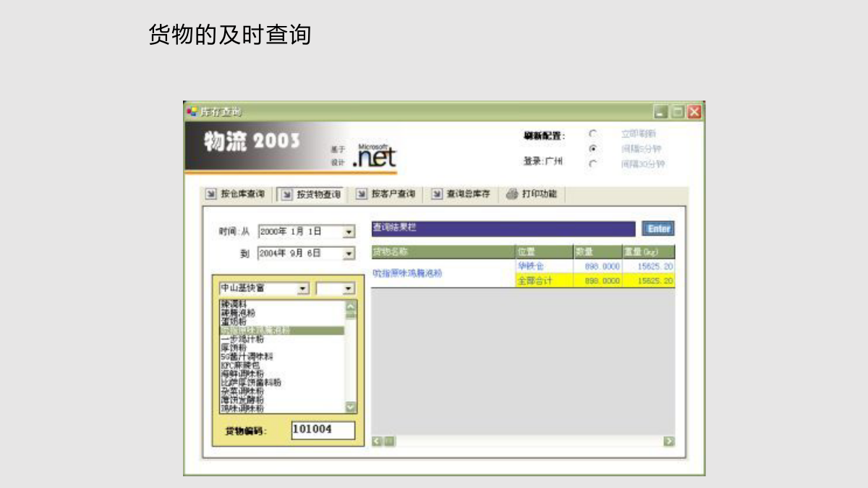Click the 位置 column header
The width and height of the screenshot is (868, 488).
(x=544, y=252)
